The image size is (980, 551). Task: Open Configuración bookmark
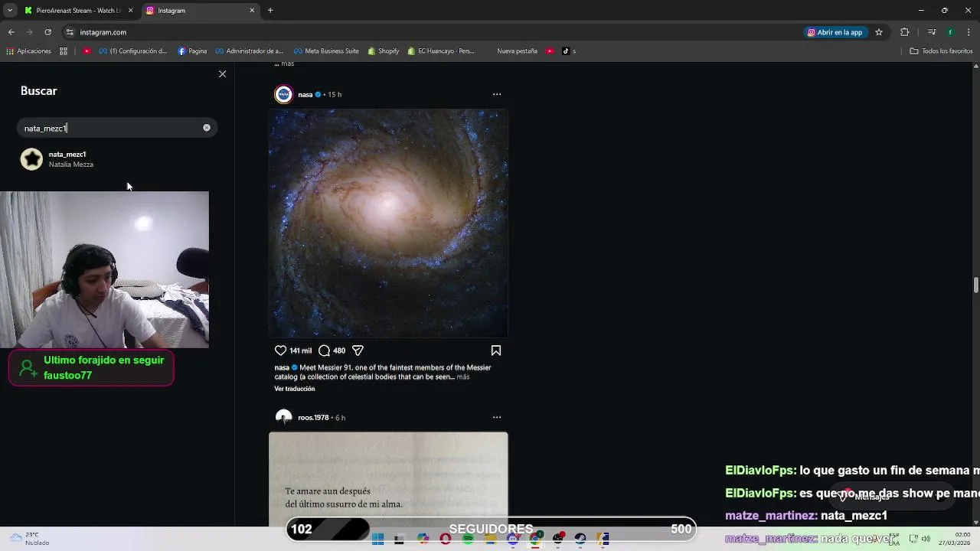coord(132,51)
